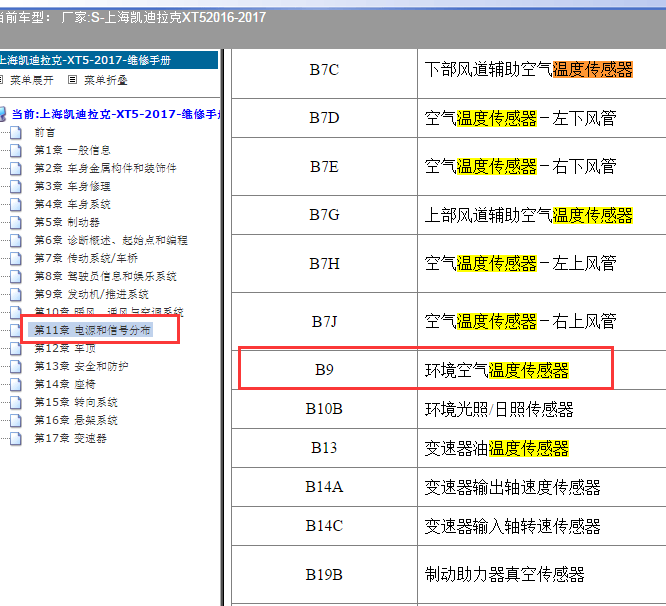Click page icon beside 第16章 悬架系统
Viewport: 666px width, 606px height.
click(x=16, y=420)
